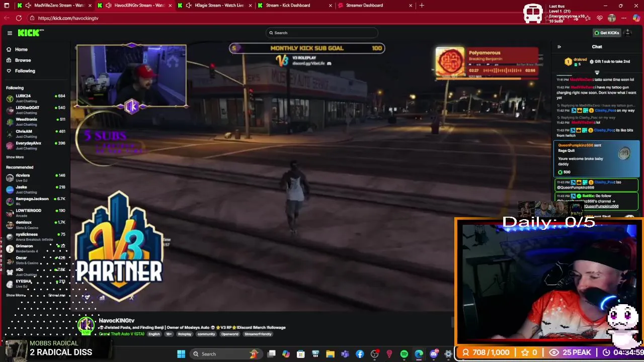Viewport: 644px width, 362px height.
Task: Open RampageJackson recommended channel
Action: click(x=35, y=201)
